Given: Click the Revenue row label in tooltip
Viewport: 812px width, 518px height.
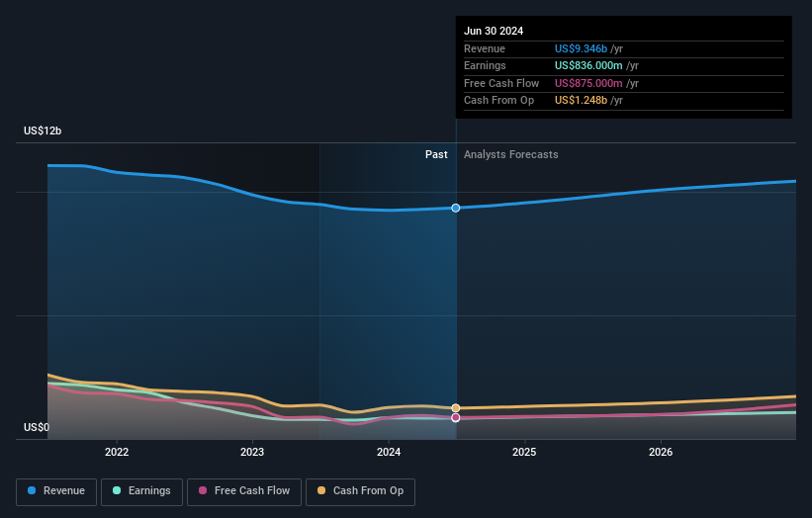Looking at the screenshot, I should pyautogui.click(x=485, y=48).
